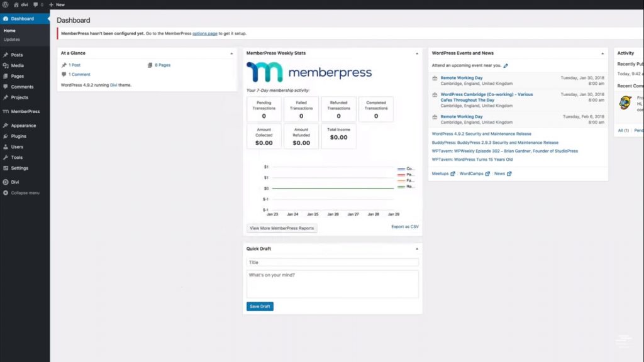
Task: Open the 1 Post link
Action: pos(74,65)
